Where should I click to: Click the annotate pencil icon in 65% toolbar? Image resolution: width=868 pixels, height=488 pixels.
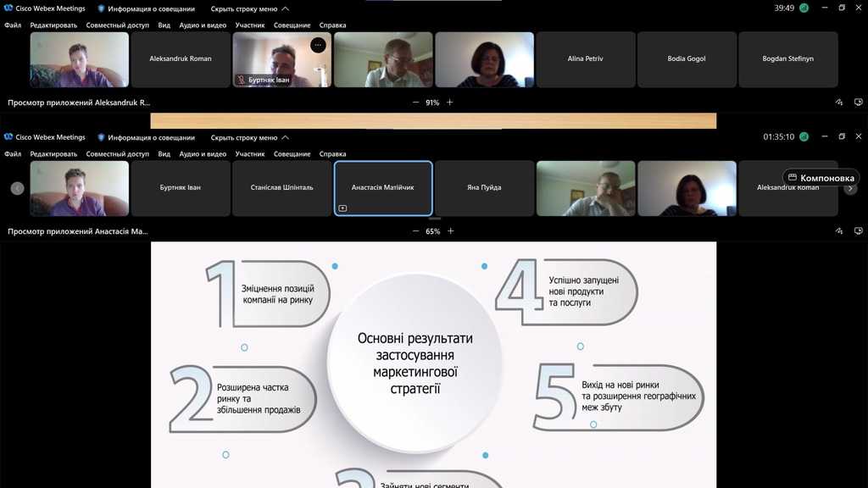[x=838, y=231]
